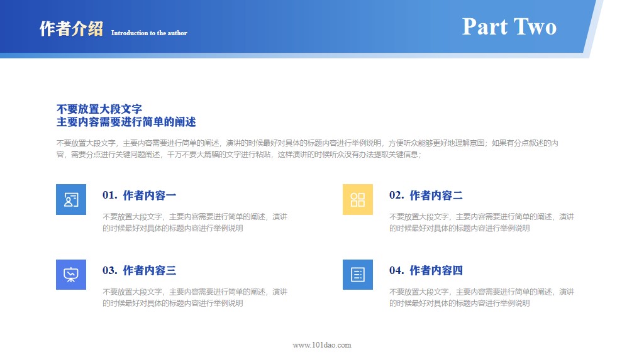Select the 03. 作者内容三 heading
This screenshot has width=644, height=362.
pyautogui.click(x=139, y=271)
